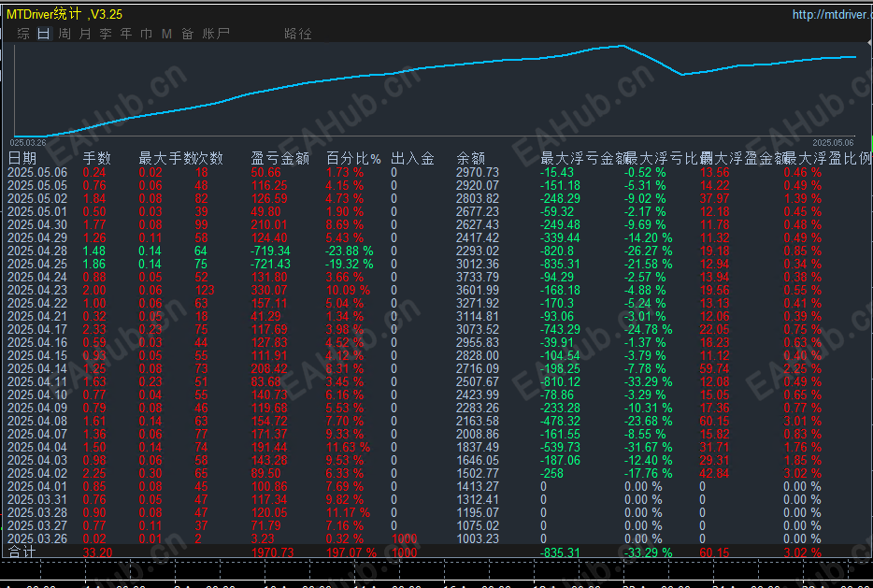
Task: Click the 合计 total row label
Action: [22, 552]
